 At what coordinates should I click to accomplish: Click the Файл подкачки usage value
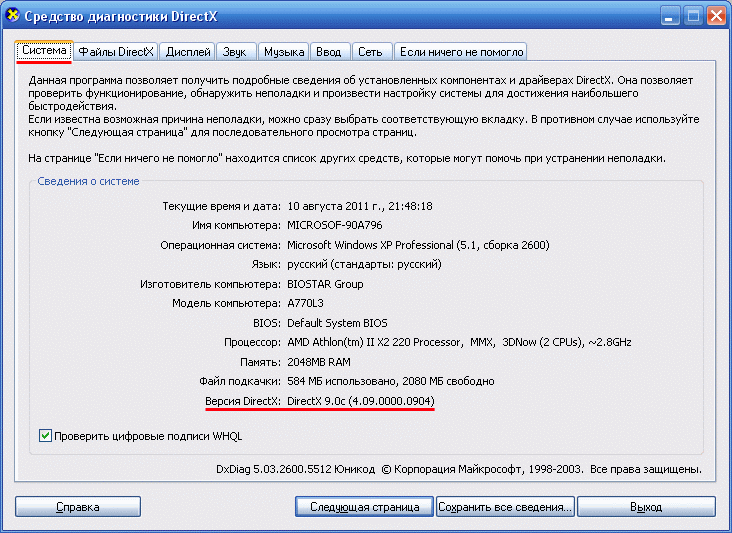point(390,381)
